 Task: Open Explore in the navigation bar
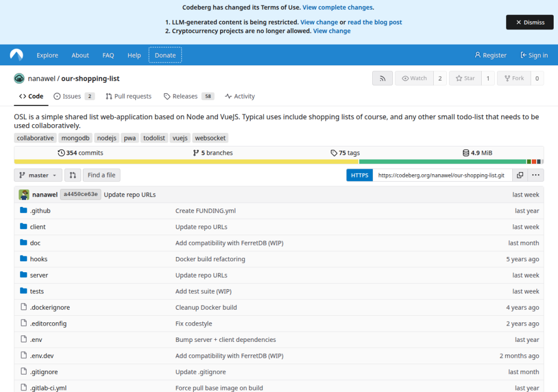pyautogui.click(x=47, y=55)
